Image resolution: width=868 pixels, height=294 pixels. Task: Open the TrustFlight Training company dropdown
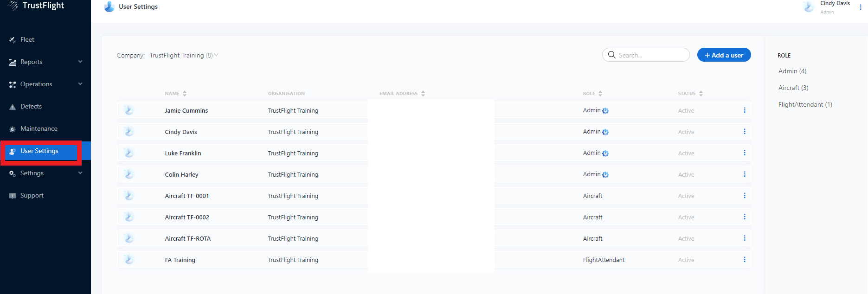tap(184, 55)
